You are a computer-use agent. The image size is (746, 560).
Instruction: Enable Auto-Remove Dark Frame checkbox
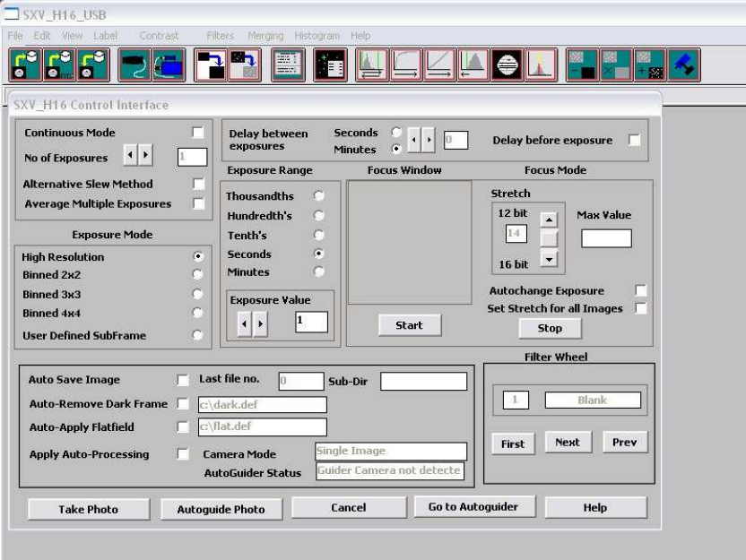tap(182, 403)
